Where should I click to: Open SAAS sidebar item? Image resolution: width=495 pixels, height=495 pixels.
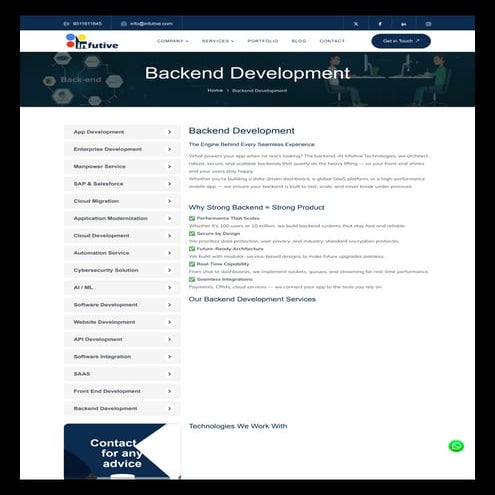point(122,374)
